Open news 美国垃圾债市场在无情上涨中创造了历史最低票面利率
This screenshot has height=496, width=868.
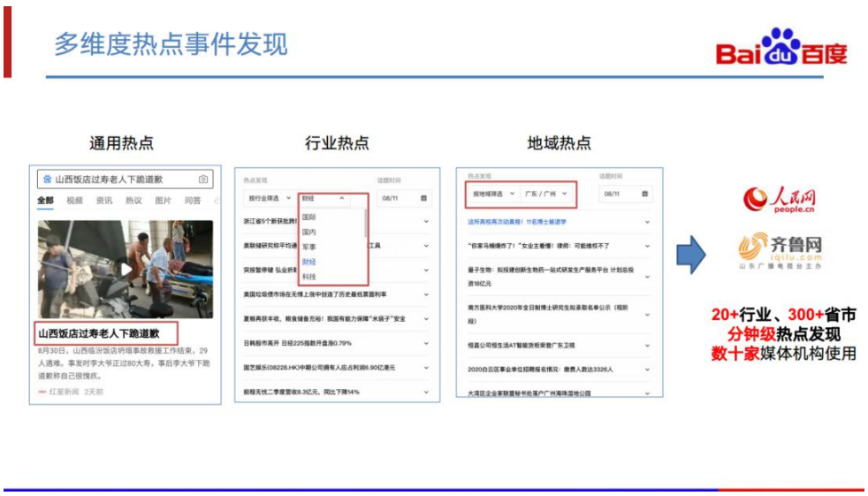(315, 294)
